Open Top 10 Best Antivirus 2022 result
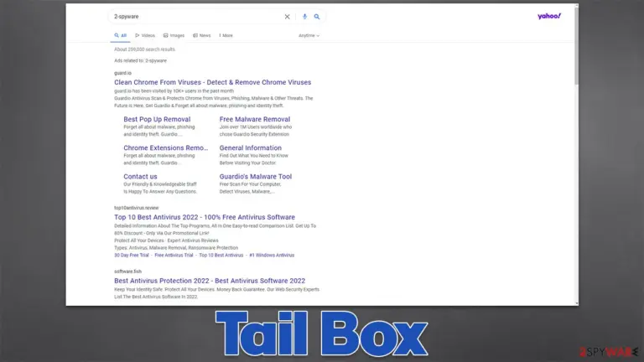Screen dimensions: 644x362 205,218
